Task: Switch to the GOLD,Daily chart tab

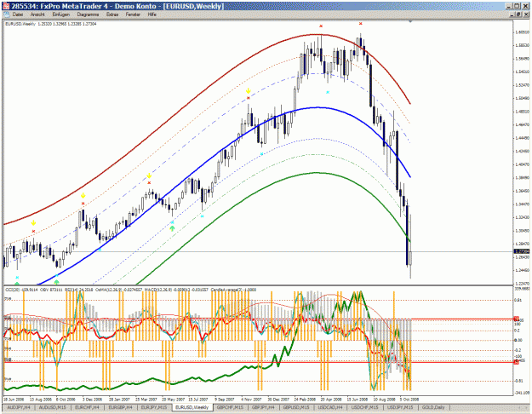Action: tap(433, 407)
